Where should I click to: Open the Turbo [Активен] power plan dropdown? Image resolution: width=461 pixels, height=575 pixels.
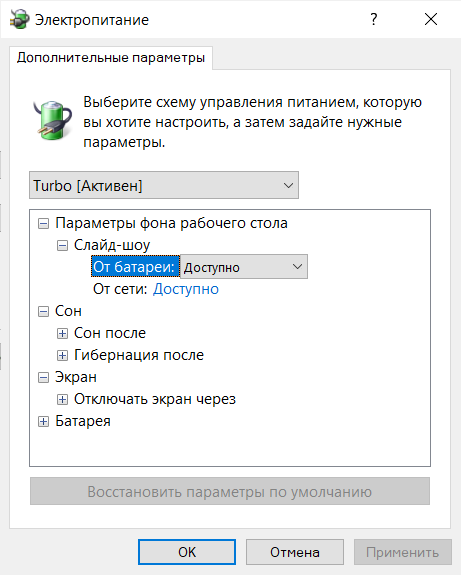point(164,185)
